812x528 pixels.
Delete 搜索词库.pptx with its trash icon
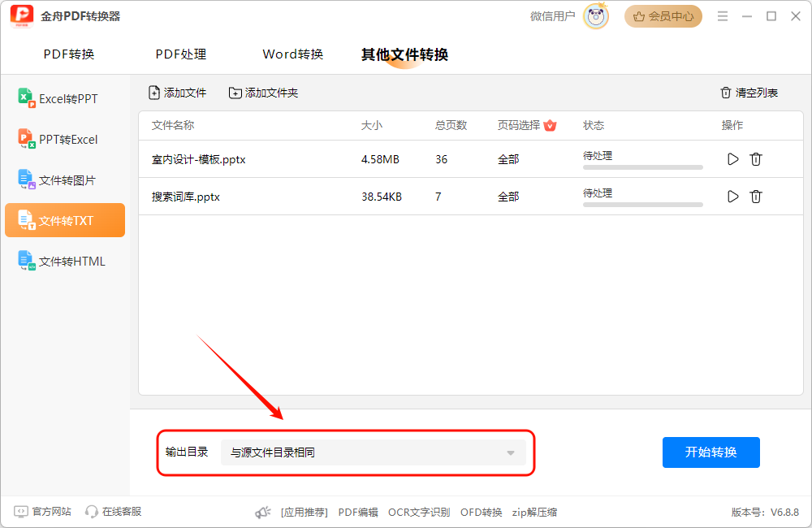pyautogui.click(x=756, y=197)
